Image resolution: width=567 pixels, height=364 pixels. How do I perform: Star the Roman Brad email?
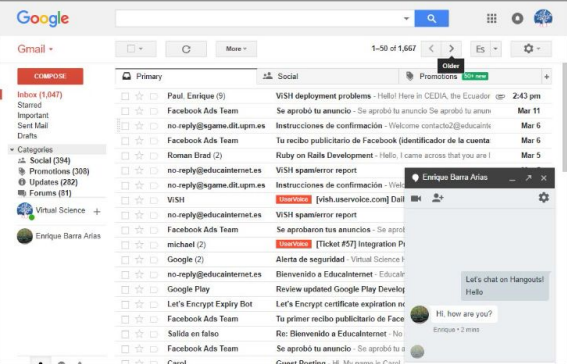139,155
